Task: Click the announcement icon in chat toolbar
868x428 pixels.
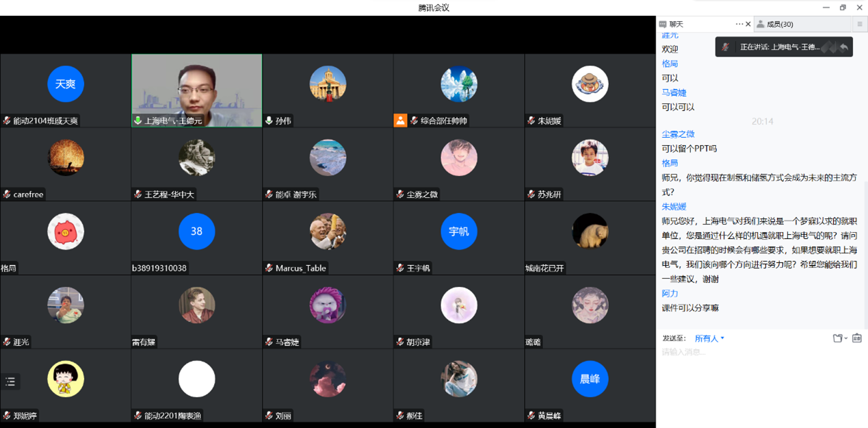Action: pyautogui.click(x=857, y=338)
